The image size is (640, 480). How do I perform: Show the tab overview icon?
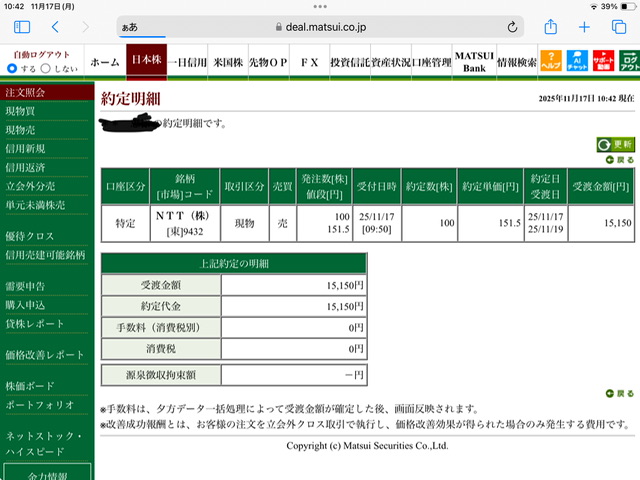coord(619,27)
